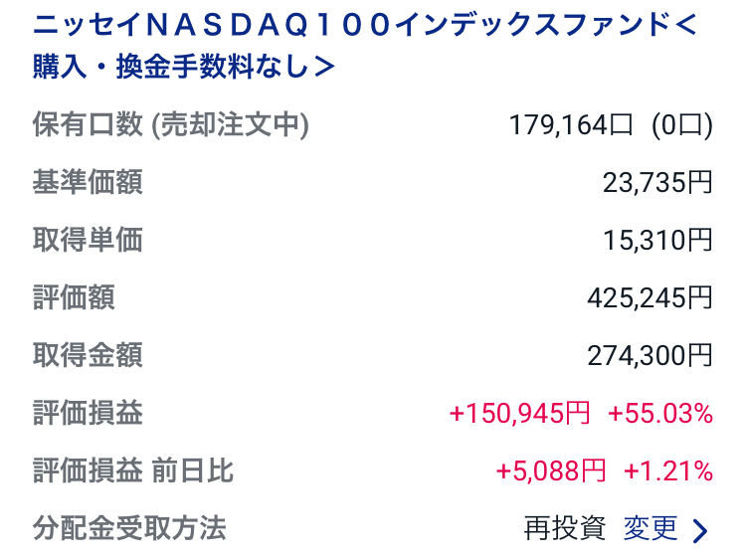Click the +1.21% daily change percentage
Image resolution: width=746 pixels, height=560 pixels.
pyautogui.click(x=668, y=471)
